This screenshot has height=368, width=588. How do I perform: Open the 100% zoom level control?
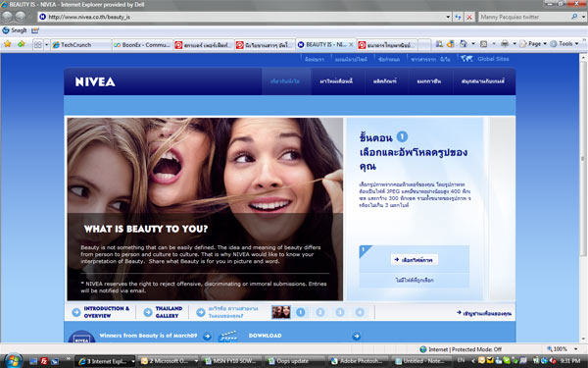tap(563, 349)
